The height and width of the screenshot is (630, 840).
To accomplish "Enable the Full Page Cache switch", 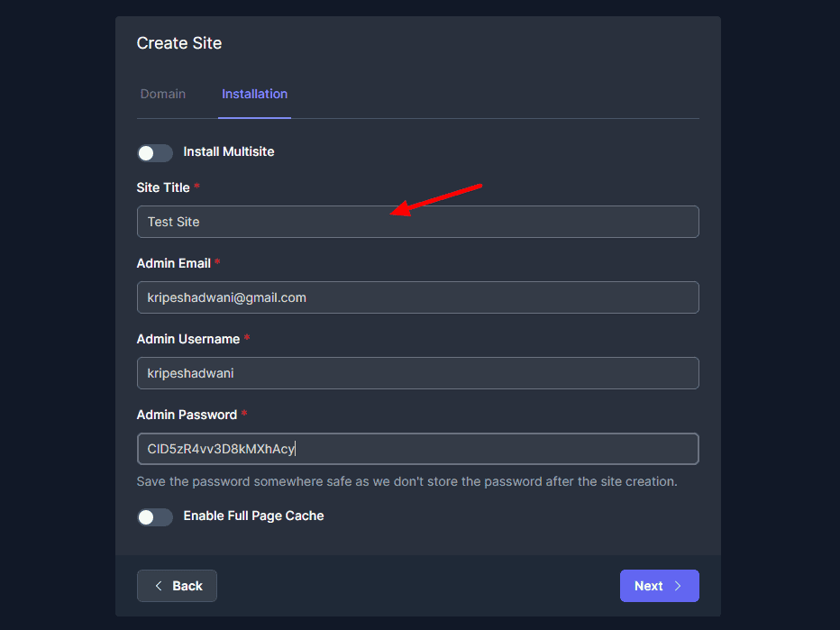I will click(155, 516).
